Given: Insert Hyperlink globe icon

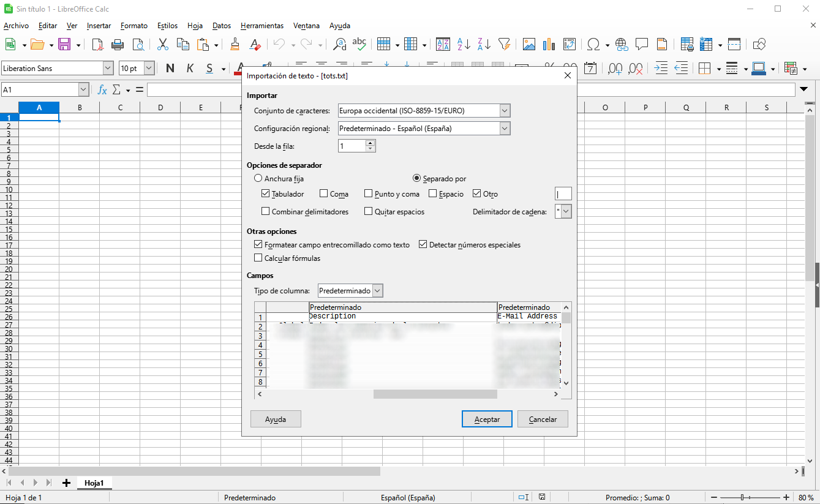Looking at the screenshot, I should (x=622, y=45).
